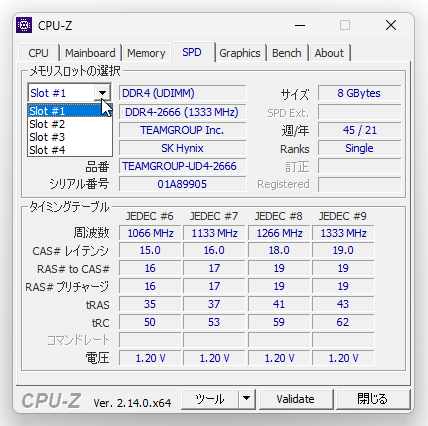Click the 閉じる button
The width and height of the screenshot is (428, 426).
click(372, 399)
